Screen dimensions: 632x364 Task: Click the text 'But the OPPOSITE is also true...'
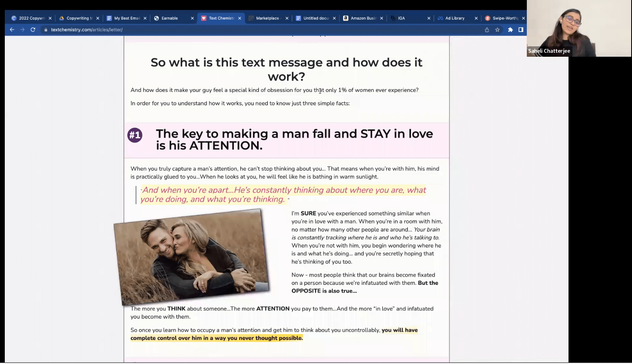pyautogui.click(x=365, y=287)
